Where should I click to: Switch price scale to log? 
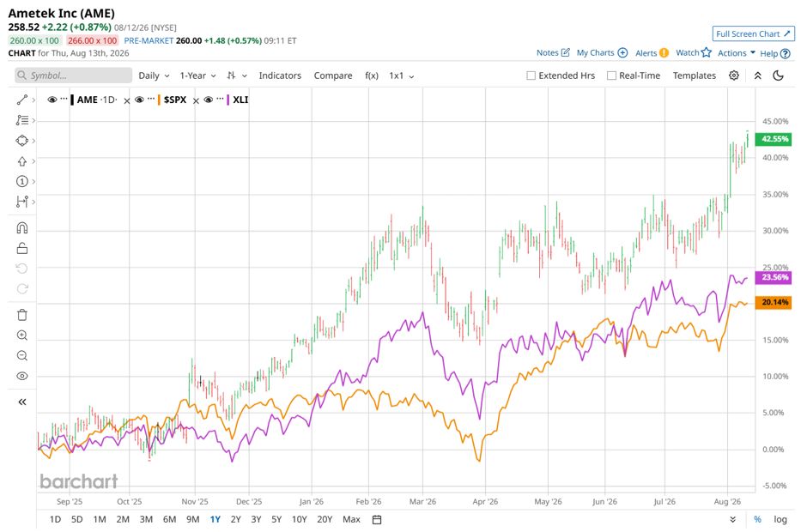click(x=780, y=520)
